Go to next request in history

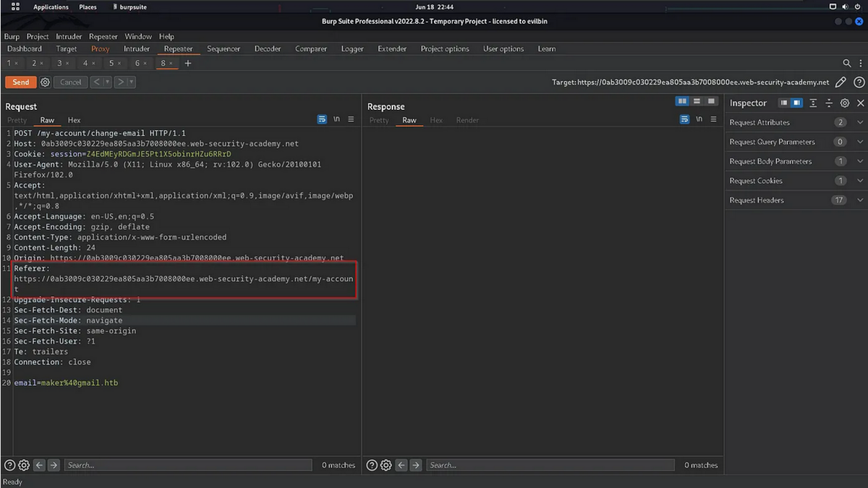121,82
